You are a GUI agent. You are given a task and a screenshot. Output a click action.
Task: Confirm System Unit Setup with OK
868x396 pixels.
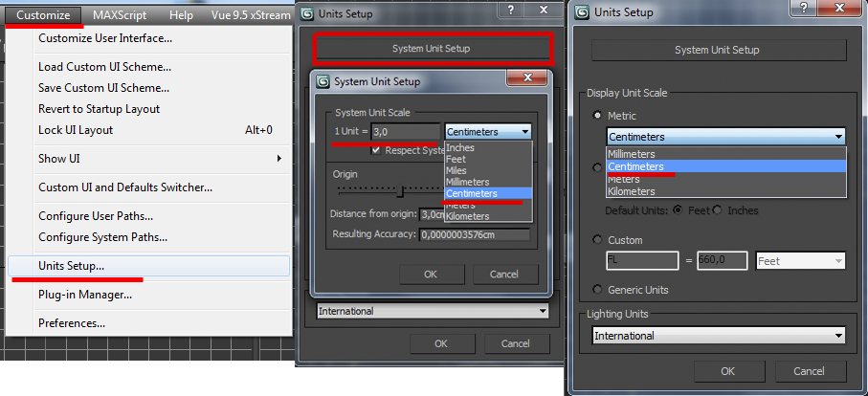(x=430, y=274)
